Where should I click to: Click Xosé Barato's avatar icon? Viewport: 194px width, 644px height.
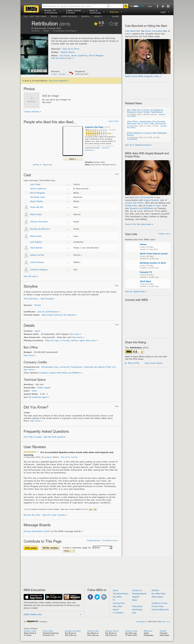pos(26,248)
